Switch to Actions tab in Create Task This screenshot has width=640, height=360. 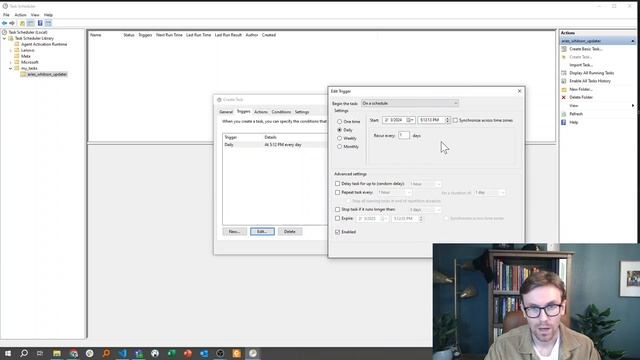click(x=261, y=112)
